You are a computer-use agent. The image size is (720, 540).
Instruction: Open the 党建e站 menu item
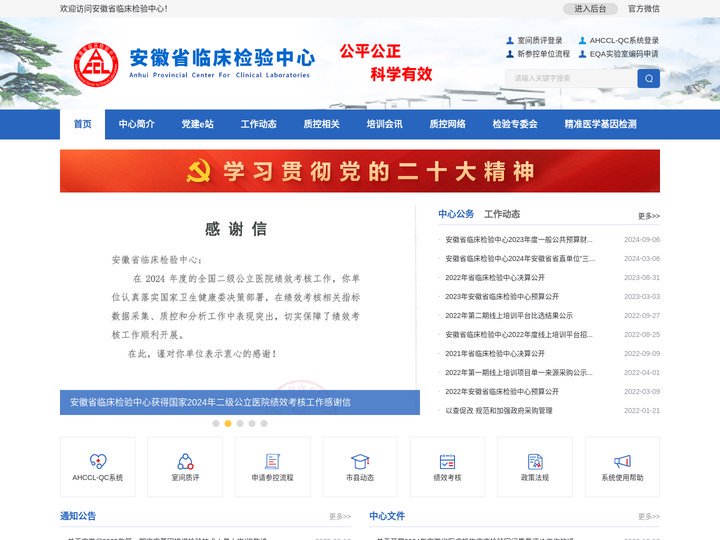click(197, 124)
